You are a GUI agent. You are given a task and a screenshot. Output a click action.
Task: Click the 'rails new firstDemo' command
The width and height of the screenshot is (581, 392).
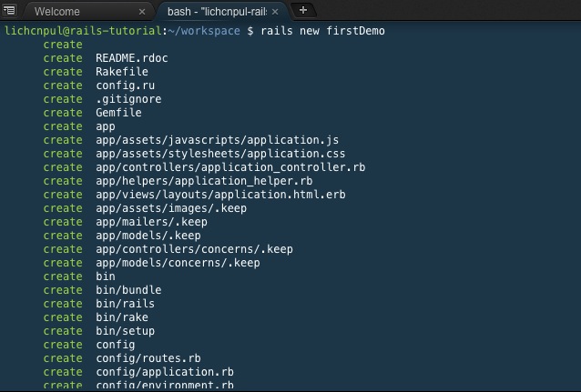pyautogui.click(x=322, y=31)
